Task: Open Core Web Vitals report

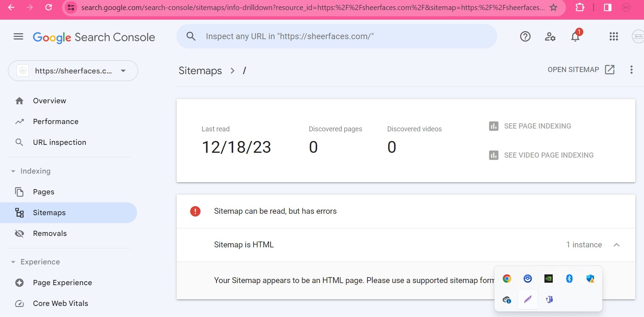Action: point(60,303)
